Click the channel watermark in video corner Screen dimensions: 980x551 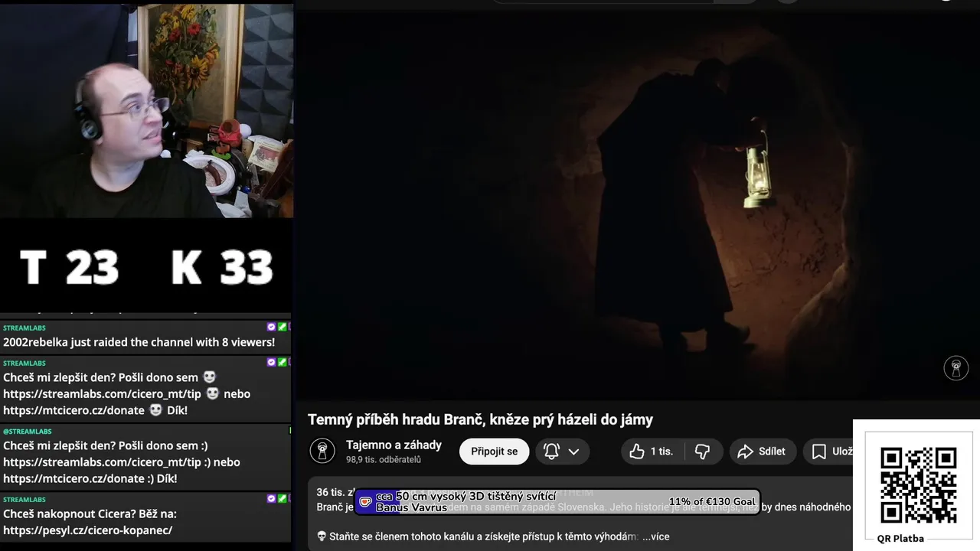pos(955,368)
